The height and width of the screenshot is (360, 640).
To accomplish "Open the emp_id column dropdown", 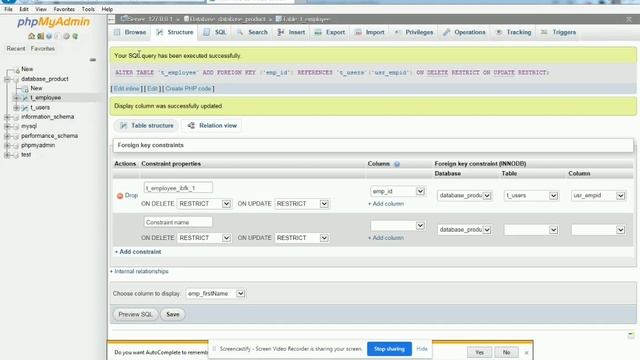I will 398,191.
